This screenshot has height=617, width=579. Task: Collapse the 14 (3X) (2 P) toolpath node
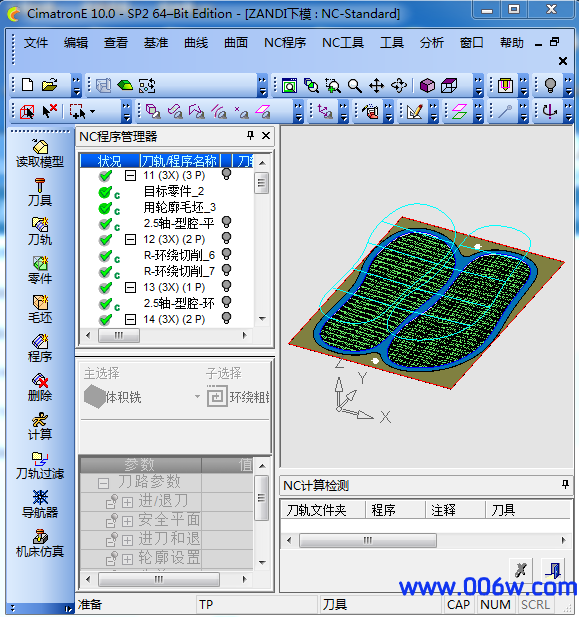[x=130, y=319]
